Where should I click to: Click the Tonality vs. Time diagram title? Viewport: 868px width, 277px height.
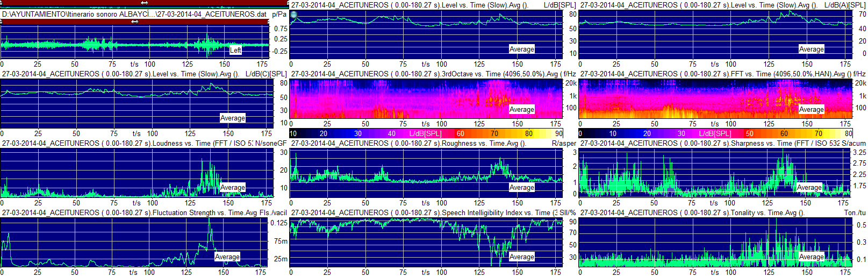[692, 212]
